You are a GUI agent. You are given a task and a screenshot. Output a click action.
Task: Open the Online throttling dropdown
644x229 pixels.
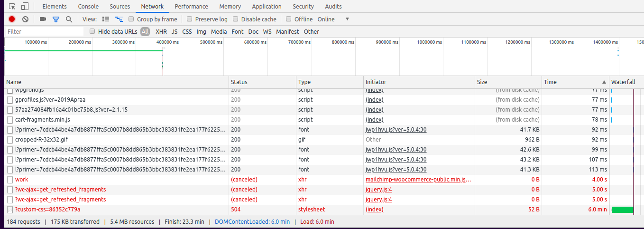pyautogui.click(x=333, y=19)
